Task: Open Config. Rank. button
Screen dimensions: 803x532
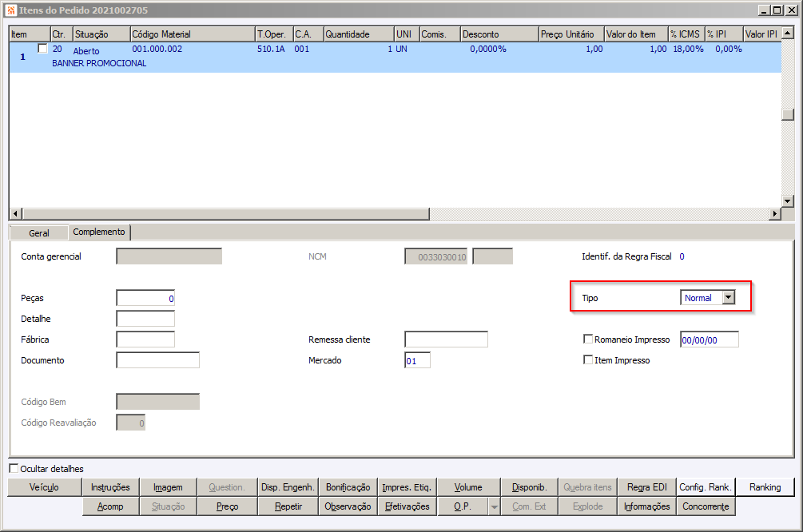Action: coord(706,487)
